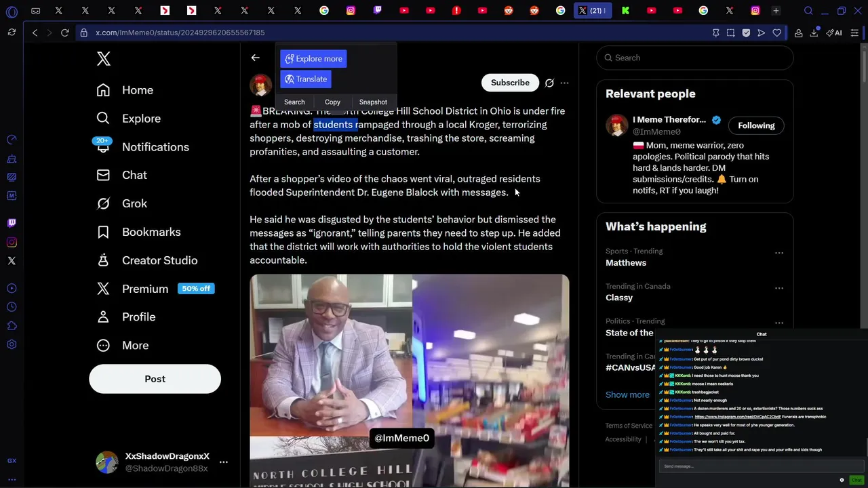868x488 pixels.
Task: Click the Subscribe button
Action: pyautogui.click(x=510, y=83)
